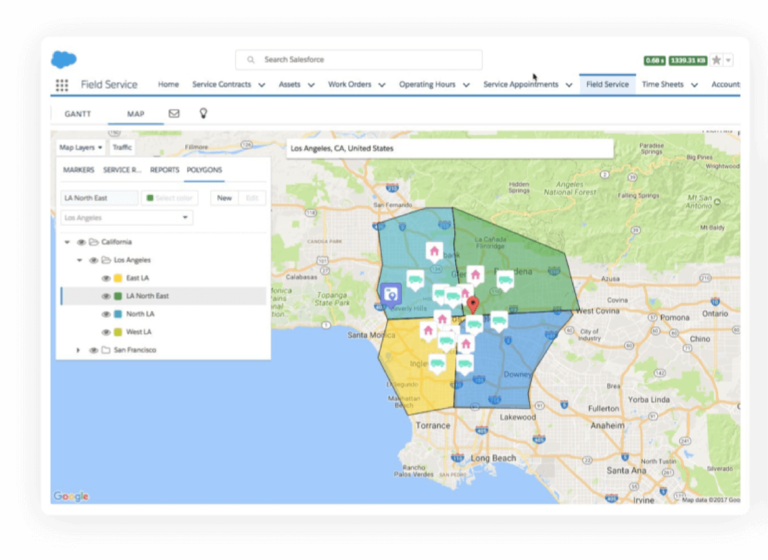
Task: Select the North LA tree row
Action: 164,314
